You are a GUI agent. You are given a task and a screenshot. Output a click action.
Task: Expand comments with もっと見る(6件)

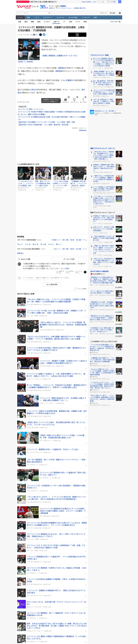click(x=52, y=284)
